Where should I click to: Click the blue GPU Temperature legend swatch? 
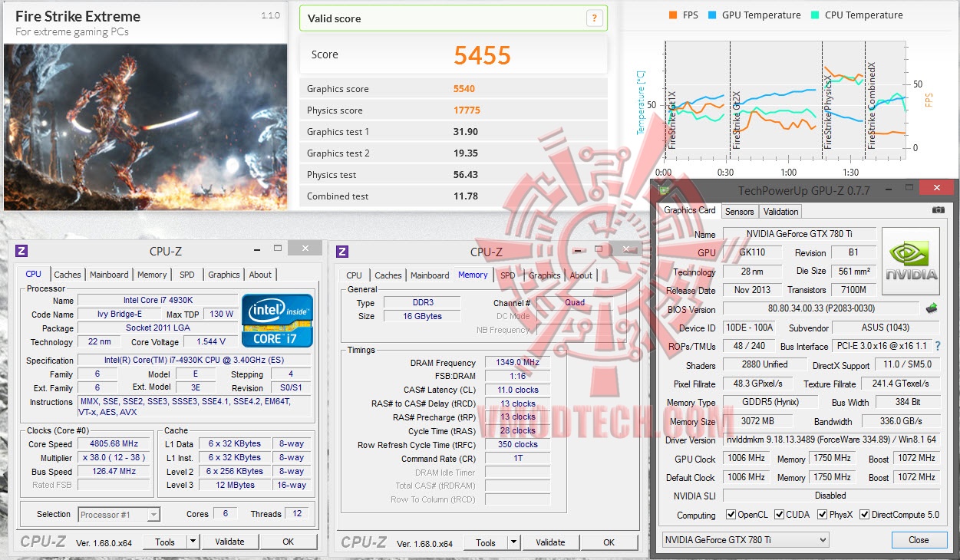[712, 15]
